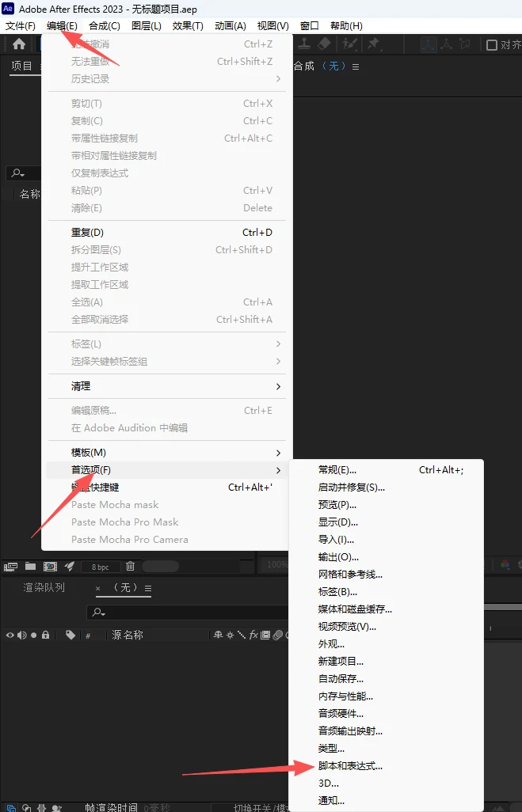Image resolution: width=522 pixels, height=812 pixels.
Task: Click the Interpret Footage icon in Project panel
Action: coord(11,567)
